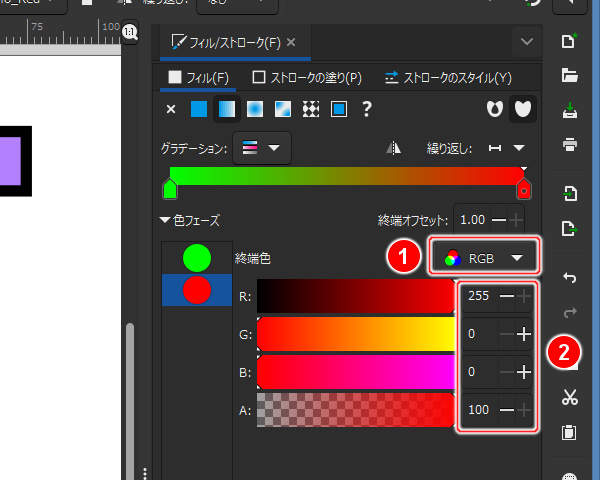Select the red stop in the list
600x480 pixels.
click(197, 290)
